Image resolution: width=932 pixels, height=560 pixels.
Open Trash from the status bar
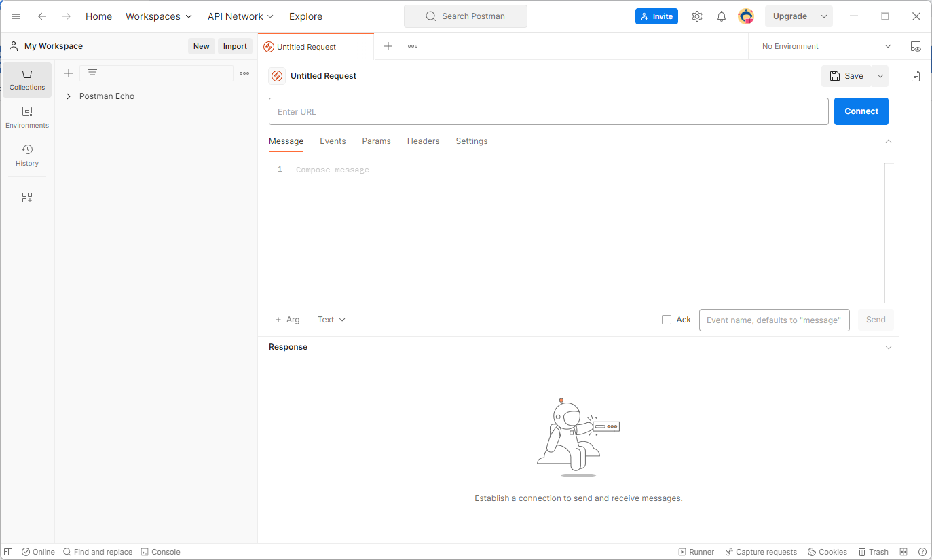[x=874, y=552]
